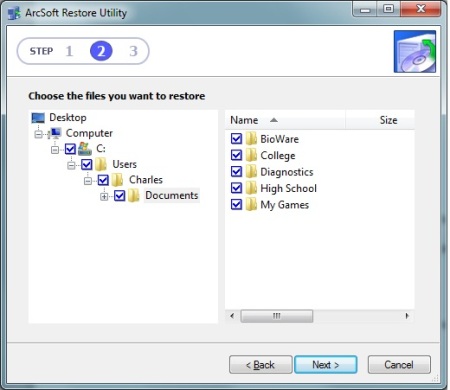Click the BioWare folder icon
The height and width of the screenshot is (390, 450).
[251, 139]
